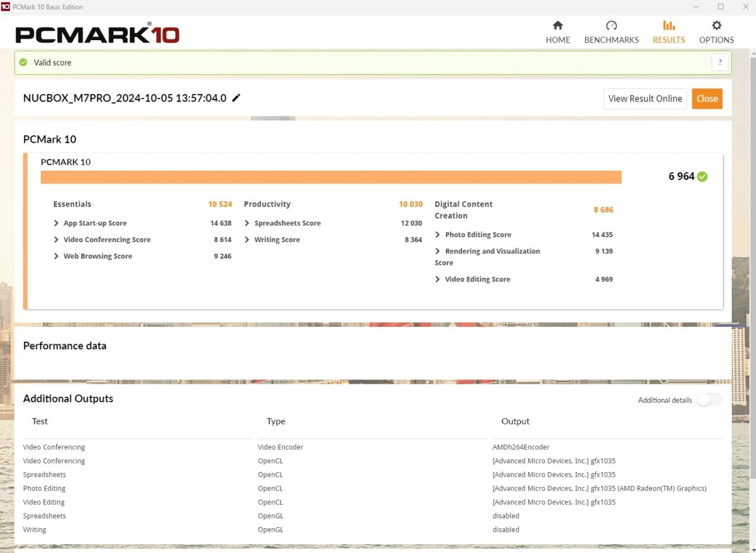The width and height of the screenshot is (756, 553).
Task: Click the question mark help button
Action: coord(719,62)
